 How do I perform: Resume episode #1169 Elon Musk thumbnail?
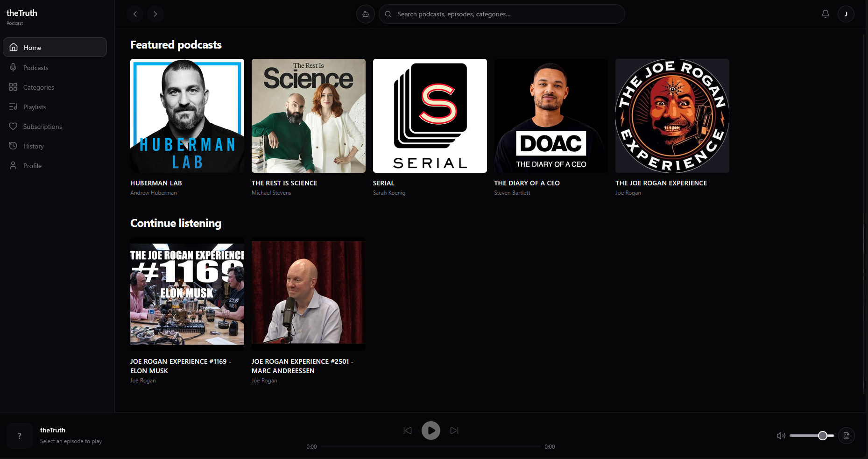pos(187,294)
